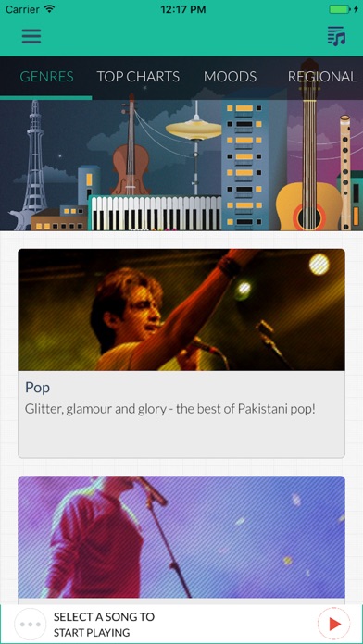Tap the battery indicator in the status bar
The image size is (363, 644).
pos(342,9)
